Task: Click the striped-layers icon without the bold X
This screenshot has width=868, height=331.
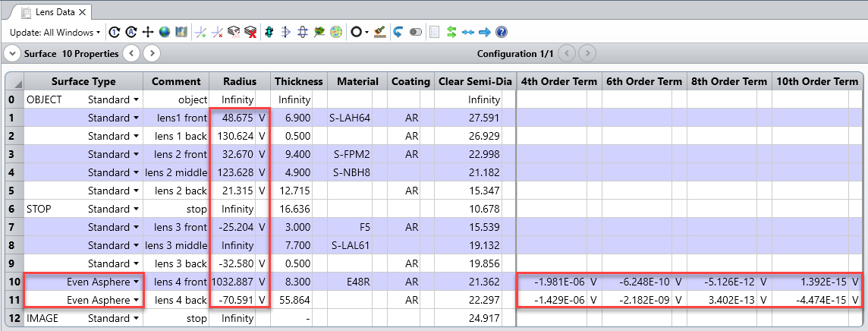Action: [x=234, y=33]
